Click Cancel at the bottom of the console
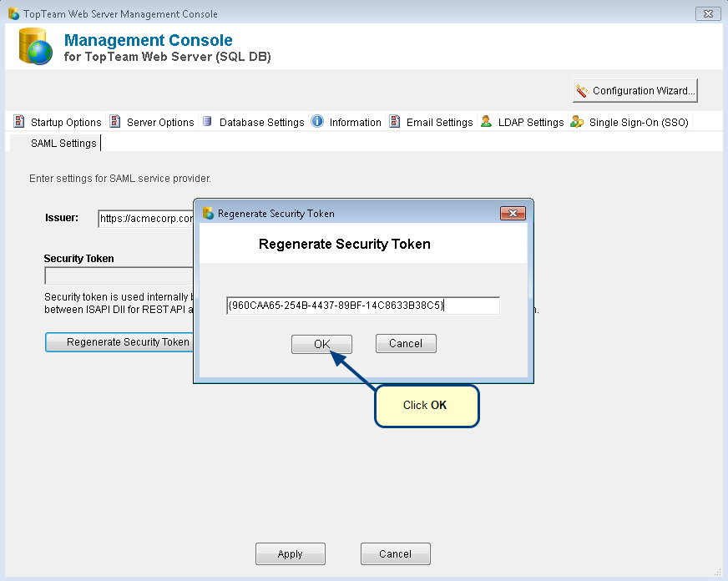728x581 pixels. pos(396,553)
